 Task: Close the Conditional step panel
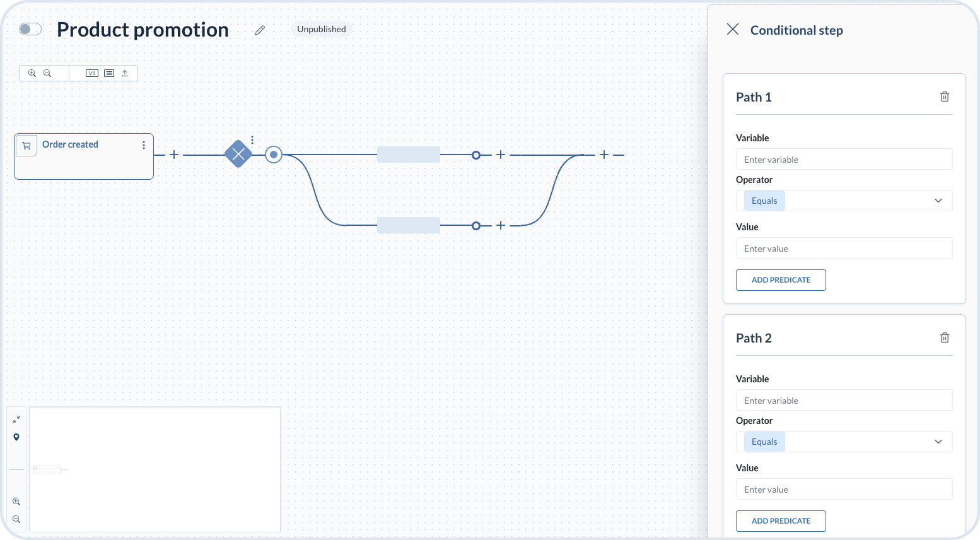[x=732, y=29]
